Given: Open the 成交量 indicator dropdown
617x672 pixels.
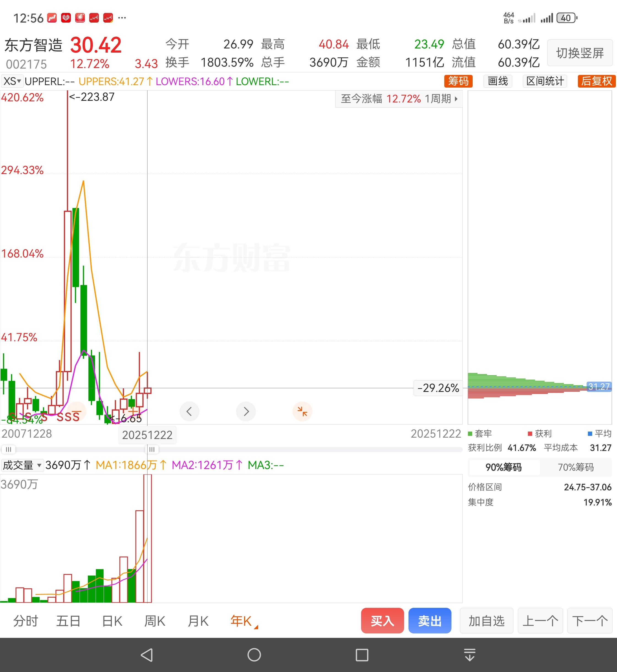Looking at the screenshot, I should [22, 465].
